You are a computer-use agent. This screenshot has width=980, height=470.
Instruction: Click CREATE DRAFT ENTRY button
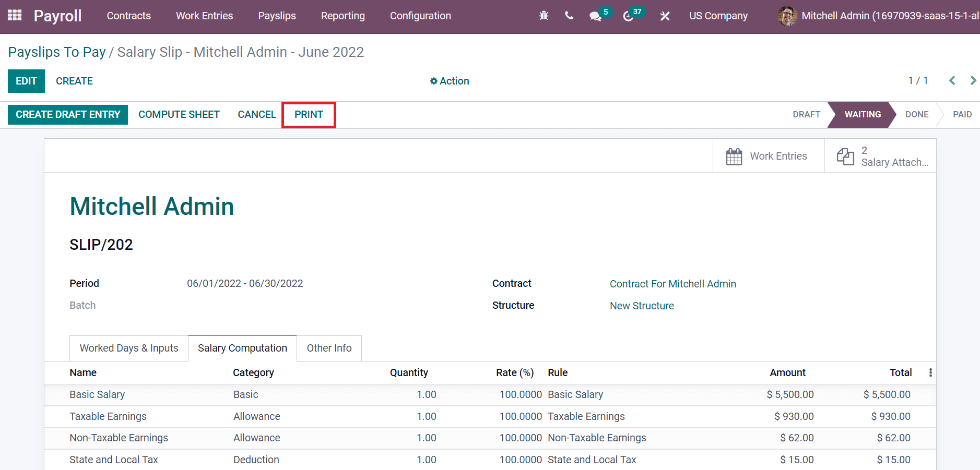68,114
